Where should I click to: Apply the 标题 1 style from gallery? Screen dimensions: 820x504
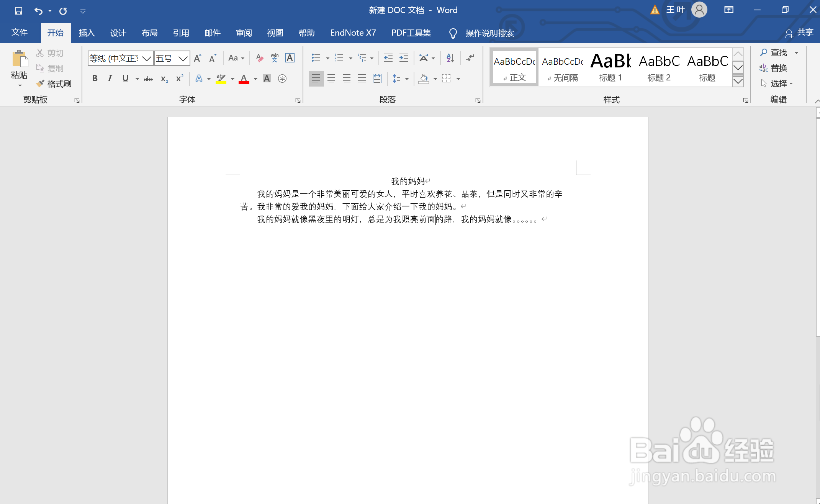tap(610, 67)
